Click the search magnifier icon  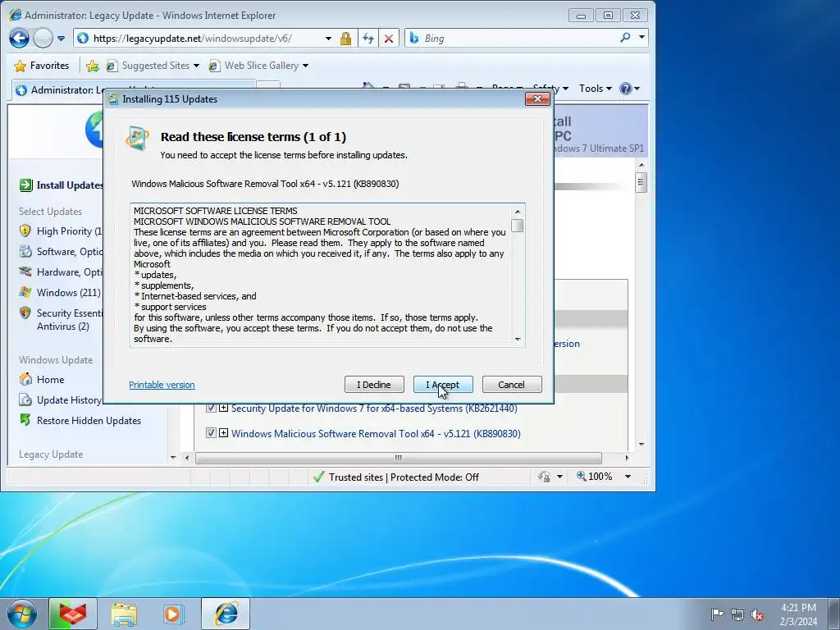pyautogui.click(x=625, y=38)
